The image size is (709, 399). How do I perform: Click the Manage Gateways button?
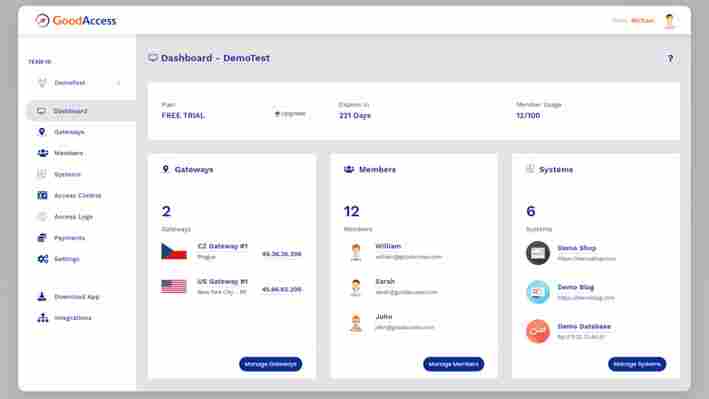[270, 364]
